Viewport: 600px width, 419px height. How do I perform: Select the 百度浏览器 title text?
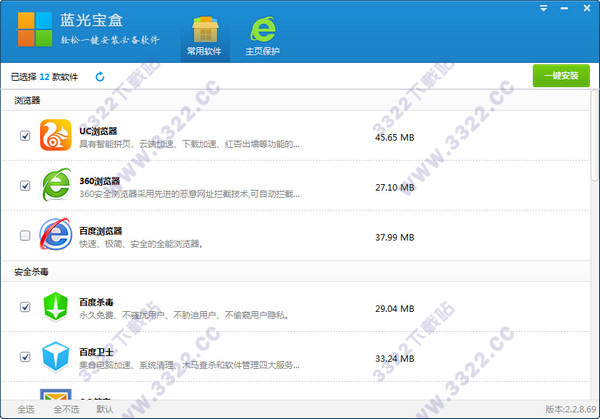(101, 231)
